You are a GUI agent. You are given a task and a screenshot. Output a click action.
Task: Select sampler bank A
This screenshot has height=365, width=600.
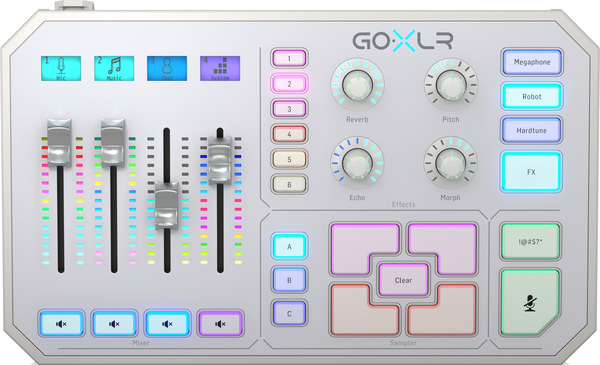pos(289,246)
